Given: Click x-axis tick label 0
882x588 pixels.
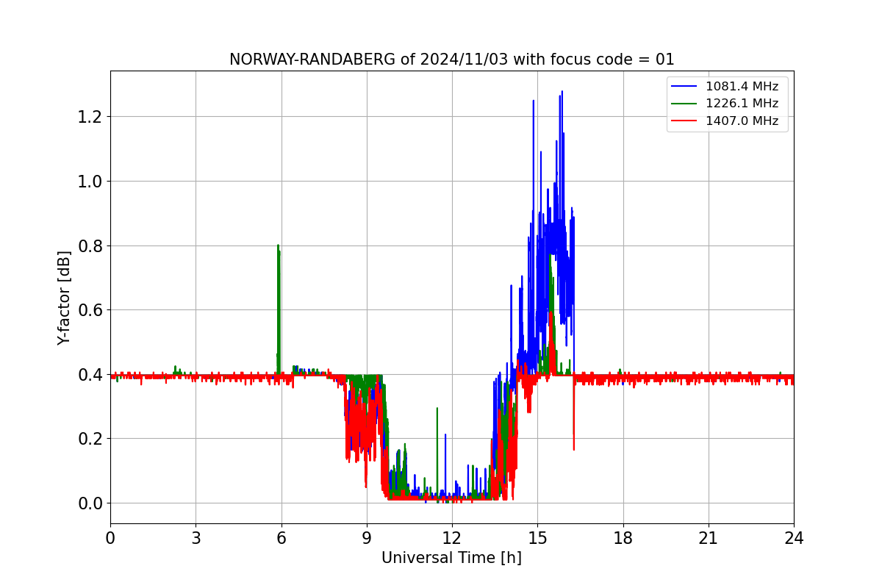Looking at the screenshot, I should [110, 538].
